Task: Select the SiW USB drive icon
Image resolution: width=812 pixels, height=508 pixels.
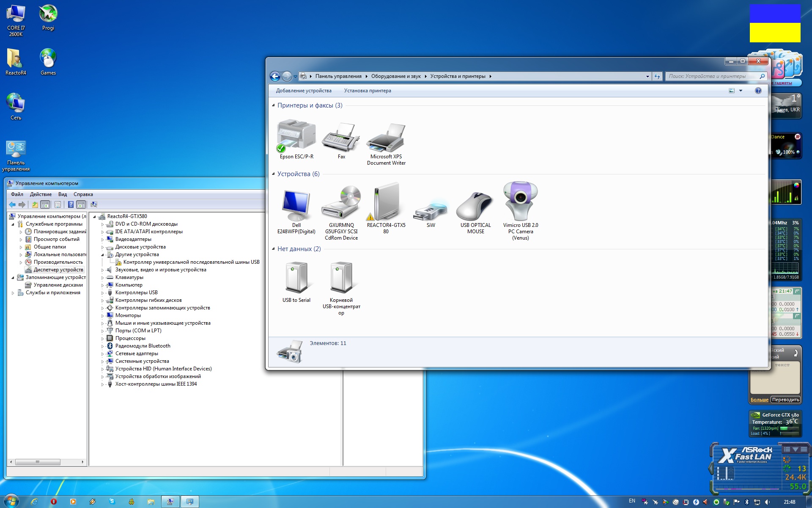Action: [x=431, y=214]
